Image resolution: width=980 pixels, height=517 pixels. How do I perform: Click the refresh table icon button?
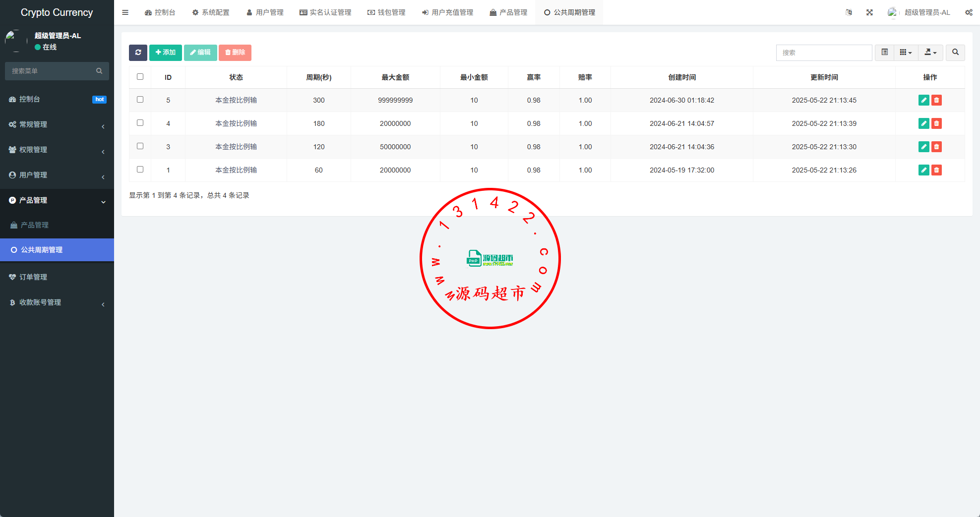pos(138,53)
